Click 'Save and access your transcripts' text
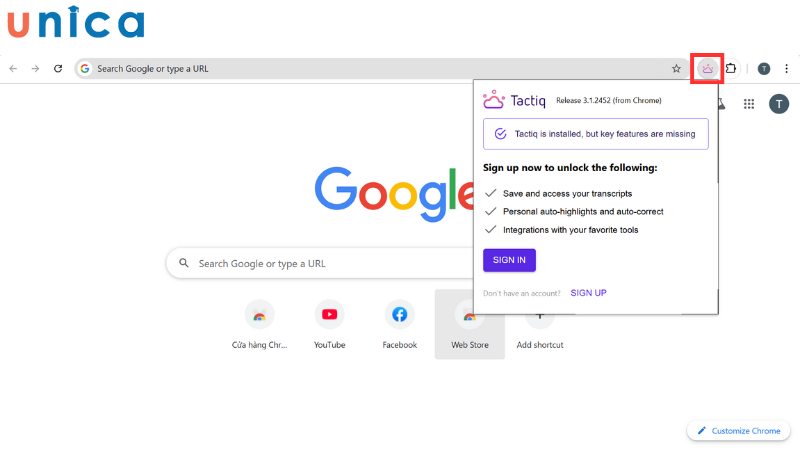The width and height of the screenshot is (800, 450). tap(567, 193)
